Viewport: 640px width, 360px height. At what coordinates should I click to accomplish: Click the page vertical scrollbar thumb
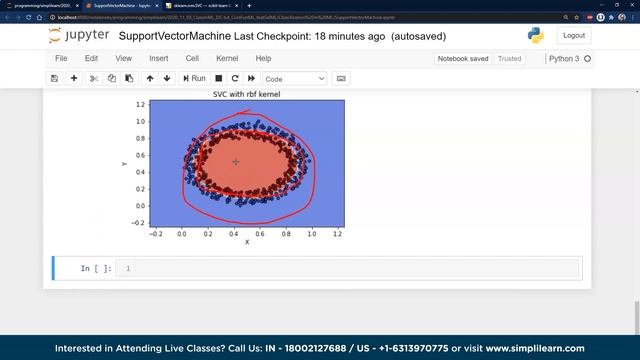coord(637,318)
